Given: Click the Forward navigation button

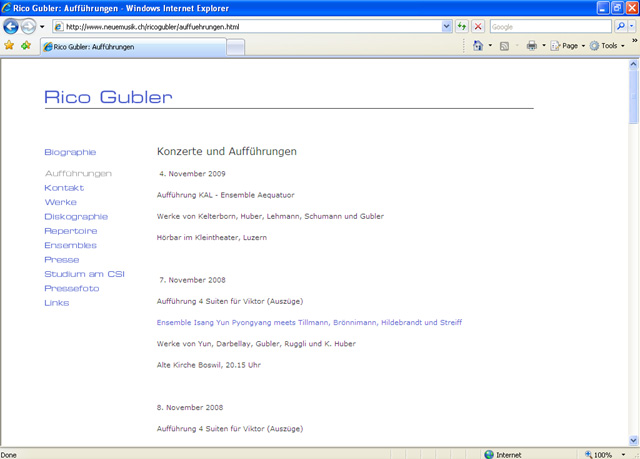Looking at the screenshot, I should (x=30, y=27).
